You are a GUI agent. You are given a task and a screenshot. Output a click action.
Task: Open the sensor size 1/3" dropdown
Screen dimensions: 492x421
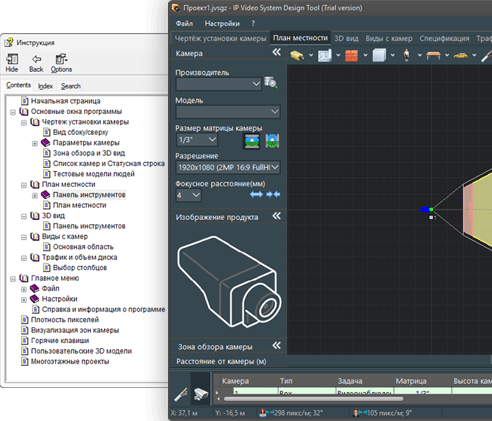197,140
